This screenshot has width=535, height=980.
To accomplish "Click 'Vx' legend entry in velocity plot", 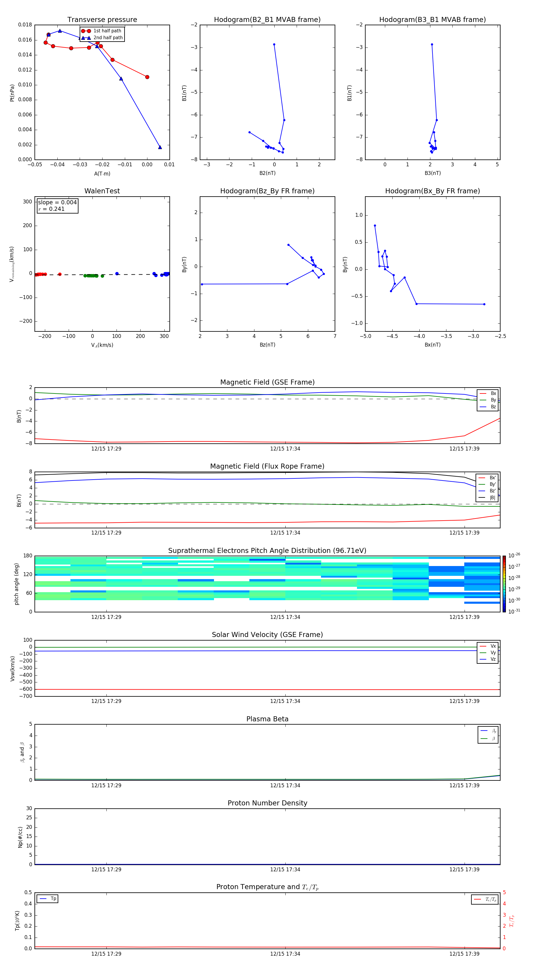I will 488,646.
